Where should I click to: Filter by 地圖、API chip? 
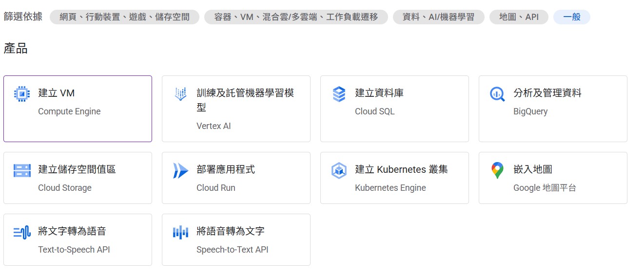pyautogui.click(x=519, y=17)
